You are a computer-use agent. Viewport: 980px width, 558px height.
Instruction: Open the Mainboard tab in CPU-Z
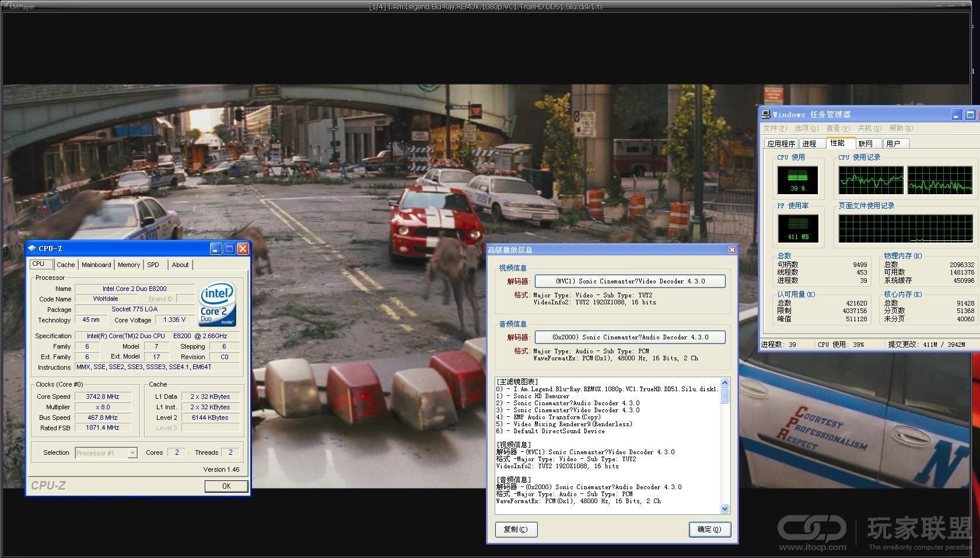(96, 265)
